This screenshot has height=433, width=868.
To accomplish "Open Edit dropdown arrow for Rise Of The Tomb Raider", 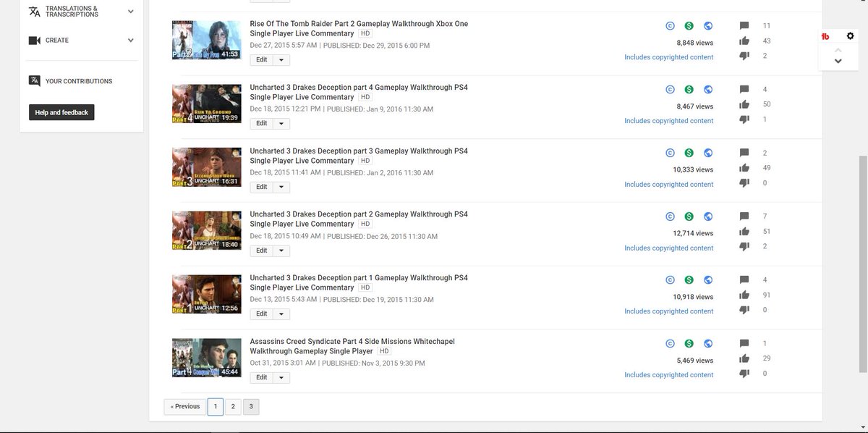I will 281,60.
